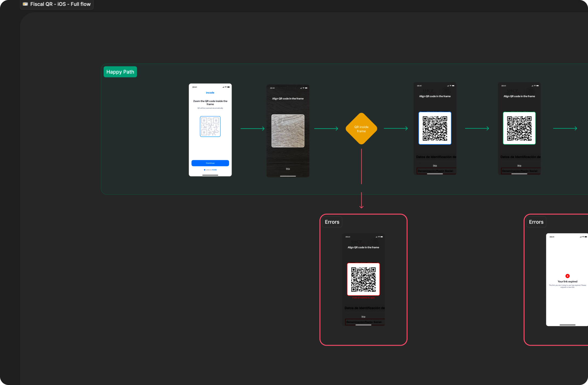Select the green Happy Path label
This screenshot has width=588, height=385.
[x=120, y=72]
